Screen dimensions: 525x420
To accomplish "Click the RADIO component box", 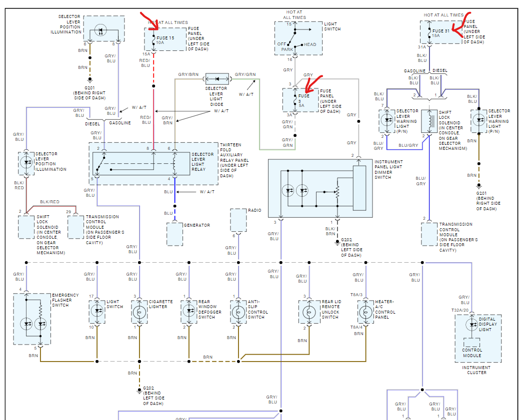I will pyautogui.click(x=238, y=220).
